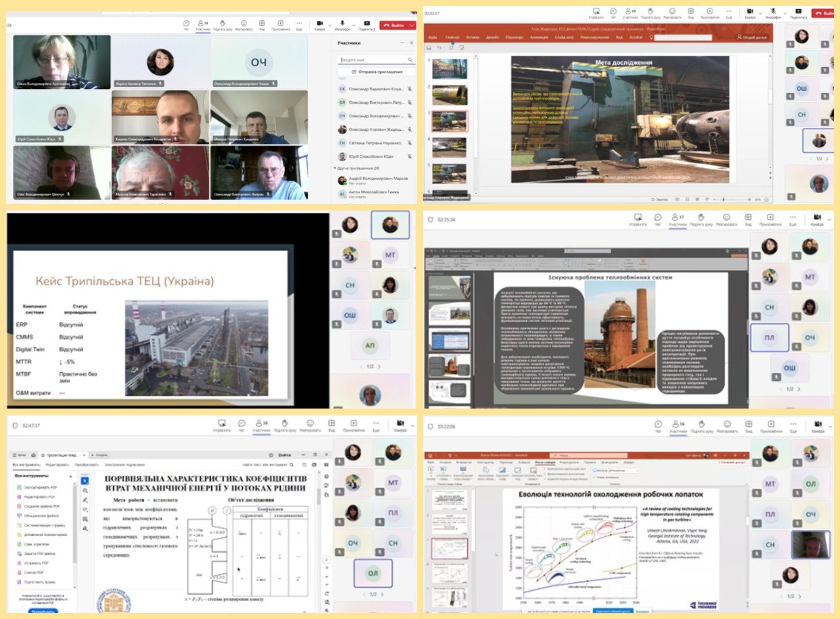Raise hand in the top-left meeting window
Viewport: 840px width, 619px height.
[x=222, y=24]
